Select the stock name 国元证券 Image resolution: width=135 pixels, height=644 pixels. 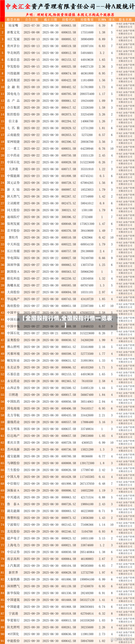[13, 183]
